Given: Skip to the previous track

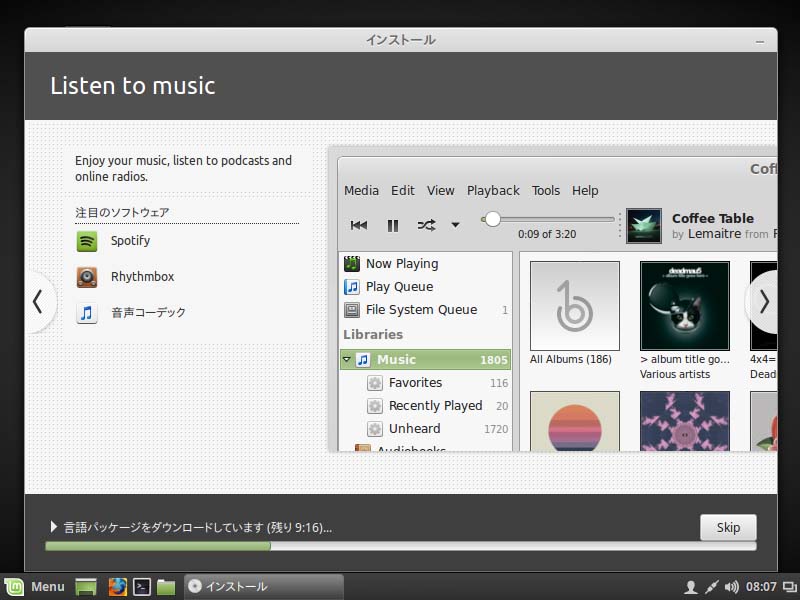Looking at the screenshot, I should tap(359, 225).
